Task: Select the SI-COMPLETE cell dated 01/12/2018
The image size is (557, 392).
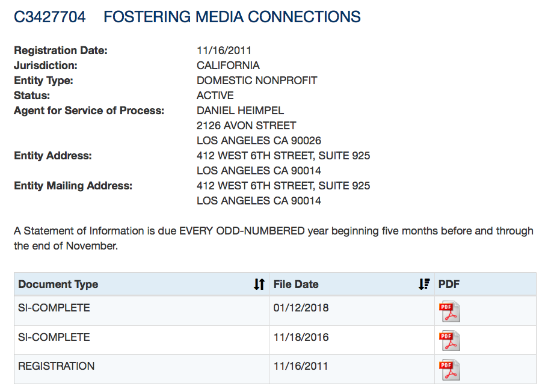Action: point(54,308)
